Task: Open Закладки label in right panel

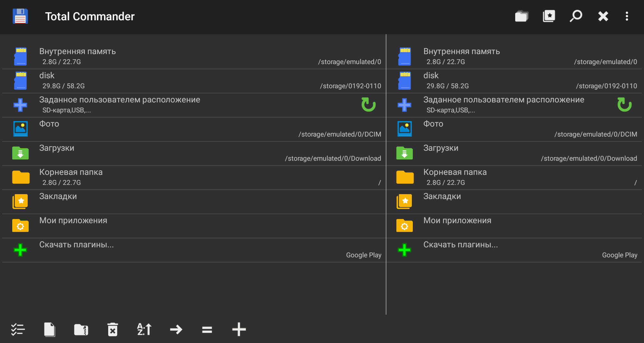Action: [442, 196]
